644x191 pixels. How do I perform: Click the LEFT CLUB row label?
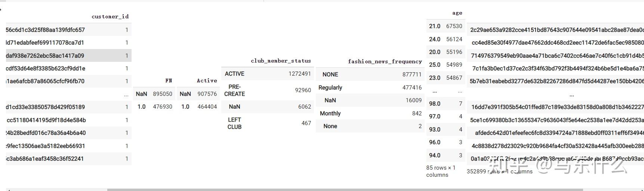click(x=234, y=123)
